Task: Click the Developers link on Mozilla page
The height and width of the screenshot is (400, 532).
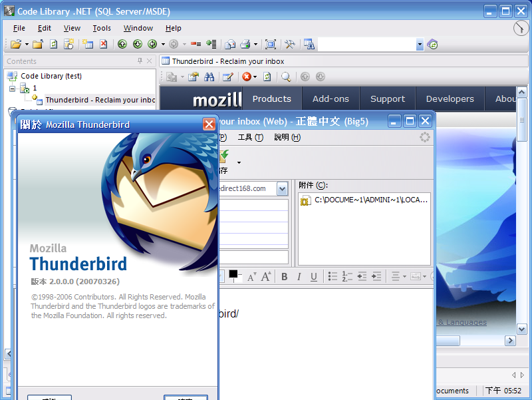Action: (x=450, y=99)
